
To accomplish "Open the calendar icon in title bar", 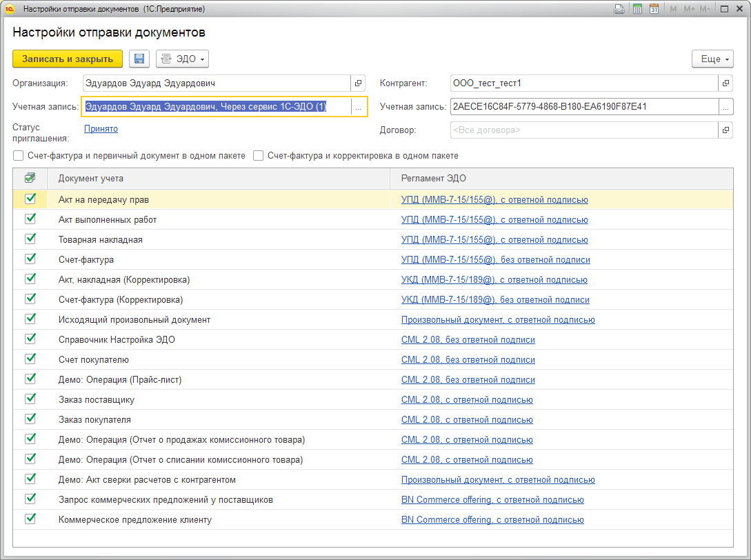I will pyautogui.click(x=654, y=9).
